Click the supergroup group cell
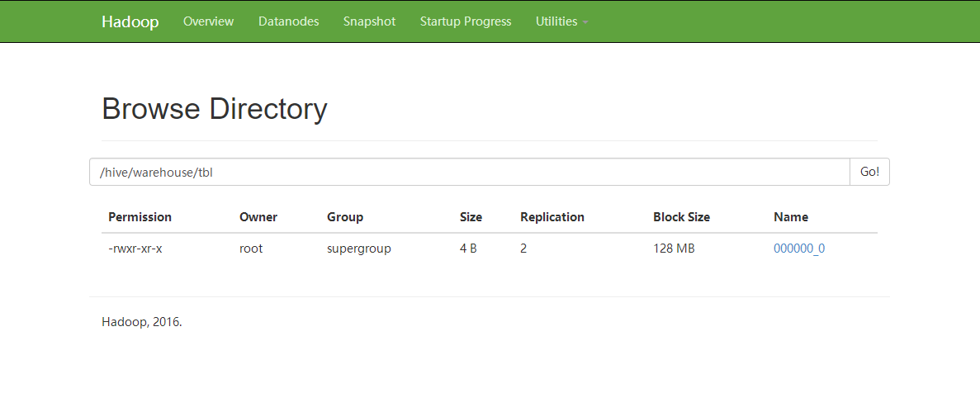 tap(358, 248)
